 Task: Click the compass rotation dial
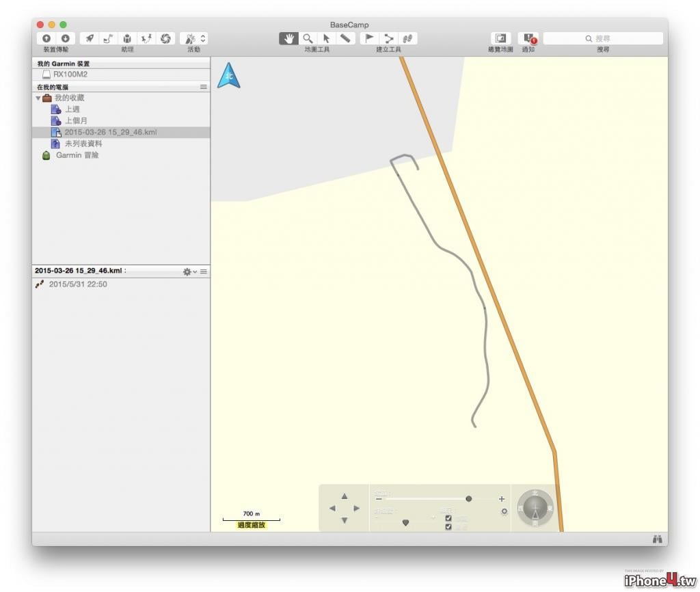click(x=535, y=508)
